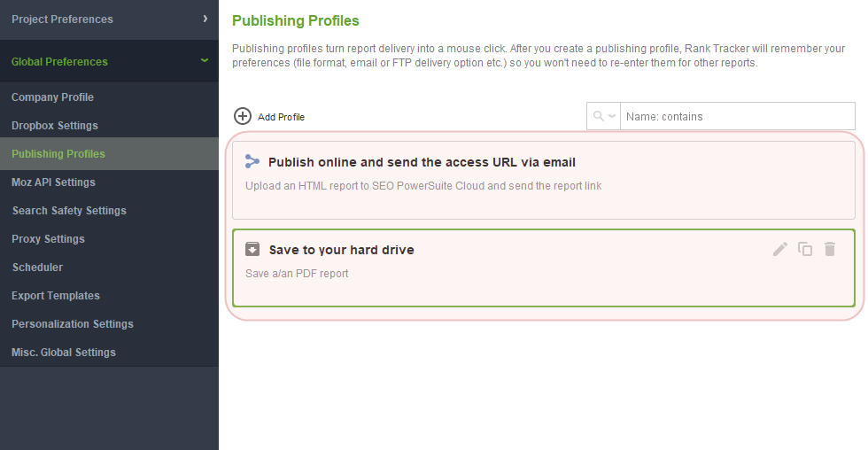Duplicate the Save to hard drive profile
The height and width of the screenshot is (450, 868).
pyautogui.click(x=805, y=249)
